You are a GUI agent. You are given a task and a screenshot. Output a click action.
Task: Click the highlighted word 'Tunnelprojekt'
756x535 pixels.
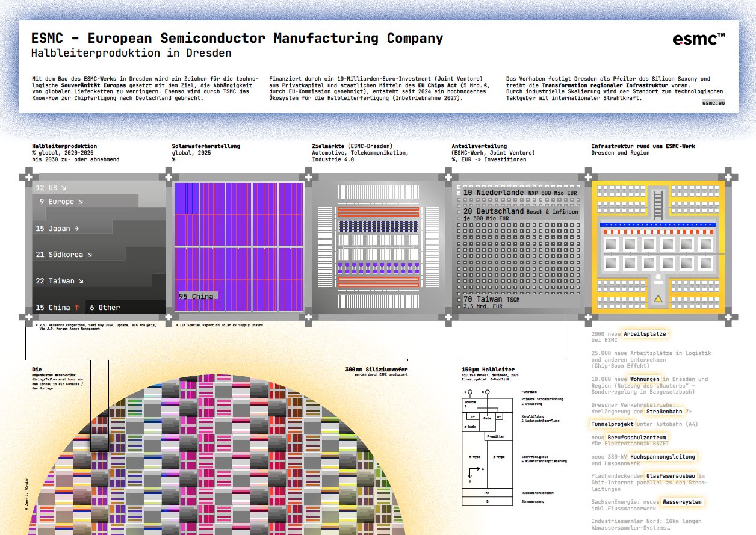pos(613,424)
